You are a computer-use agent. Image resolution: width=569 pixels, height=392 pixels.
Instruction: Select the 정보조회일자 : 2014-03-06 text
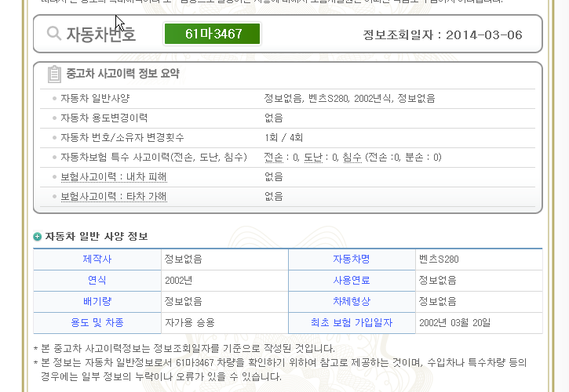tap(443, 34)
